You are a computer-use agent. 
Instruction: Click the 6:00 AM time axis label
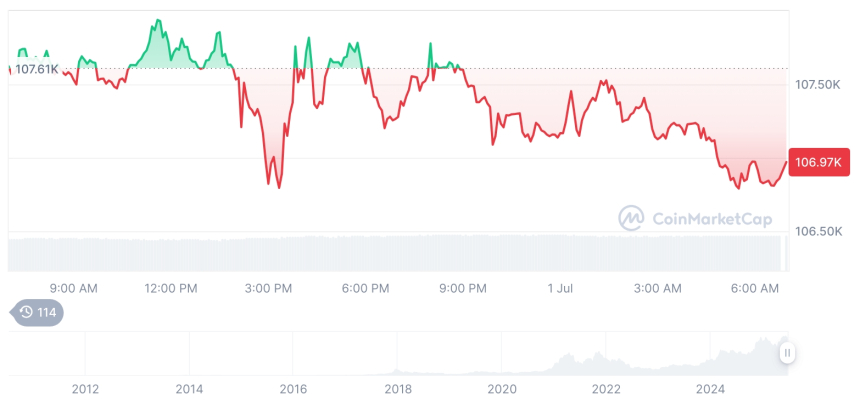tap(755, 288)
